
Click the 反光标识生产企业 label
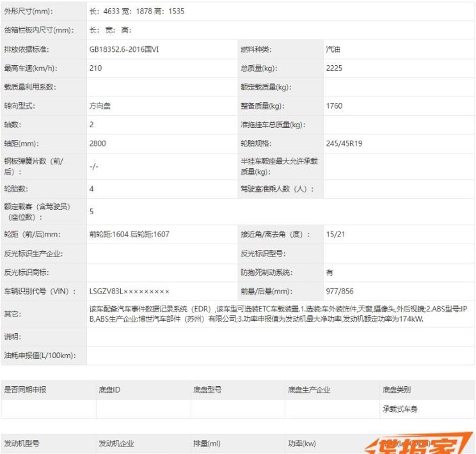tap(33, 253)
